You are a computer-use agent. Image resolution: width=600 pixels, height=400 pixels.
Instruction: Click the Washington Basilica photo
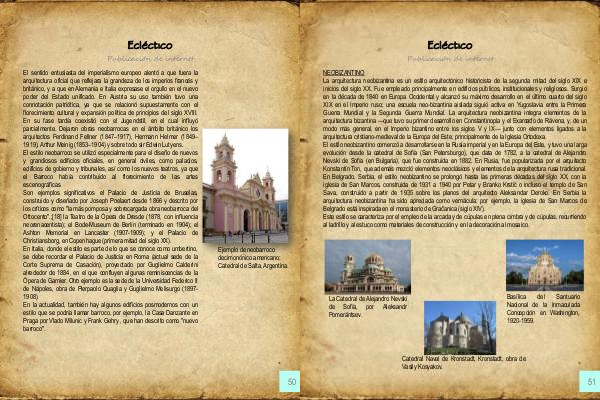click(545, 265)
